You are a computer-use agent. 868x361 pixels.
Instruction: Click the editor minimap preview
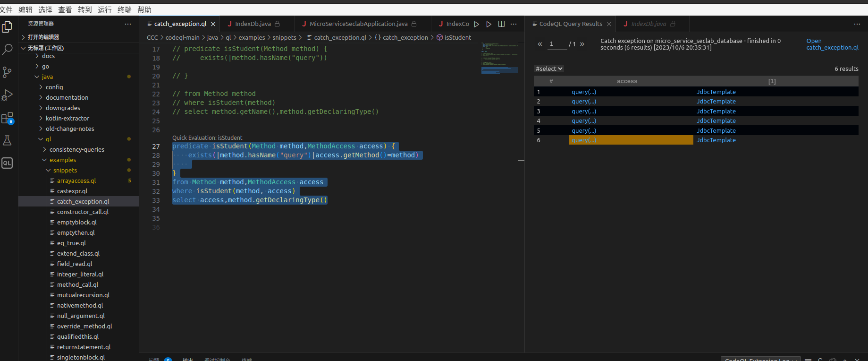pos(499,58)
